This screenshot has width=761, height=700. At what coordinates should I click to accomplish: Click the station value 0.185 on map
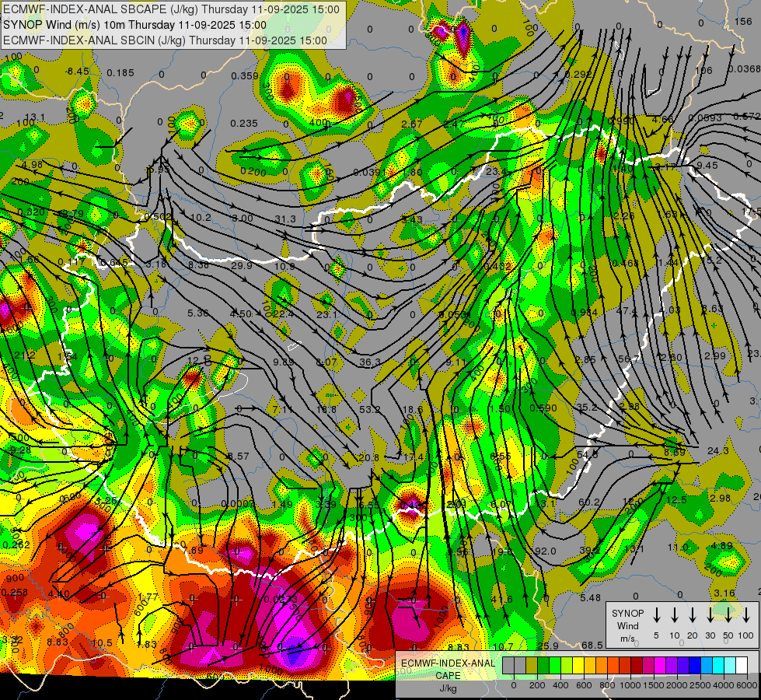coord(120,73)
